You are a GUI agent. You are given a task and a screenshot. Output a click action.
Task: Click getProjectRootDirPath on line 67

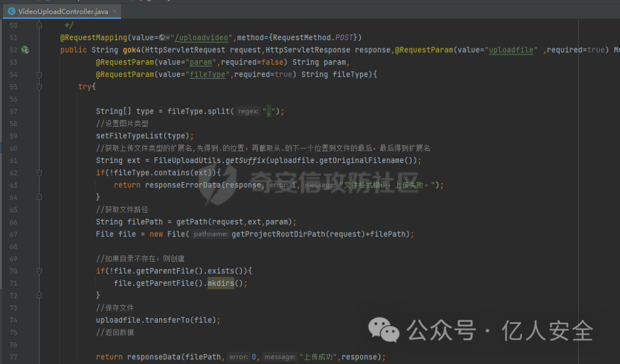tap(278, 234)
